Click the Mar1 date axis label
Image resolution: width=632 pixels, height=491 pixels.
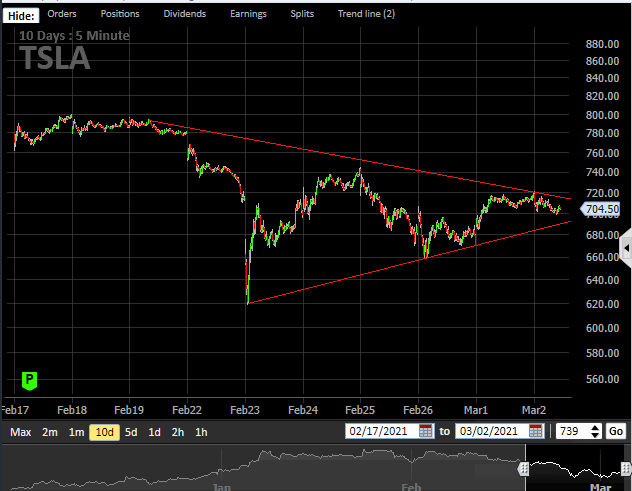(476, 410)
